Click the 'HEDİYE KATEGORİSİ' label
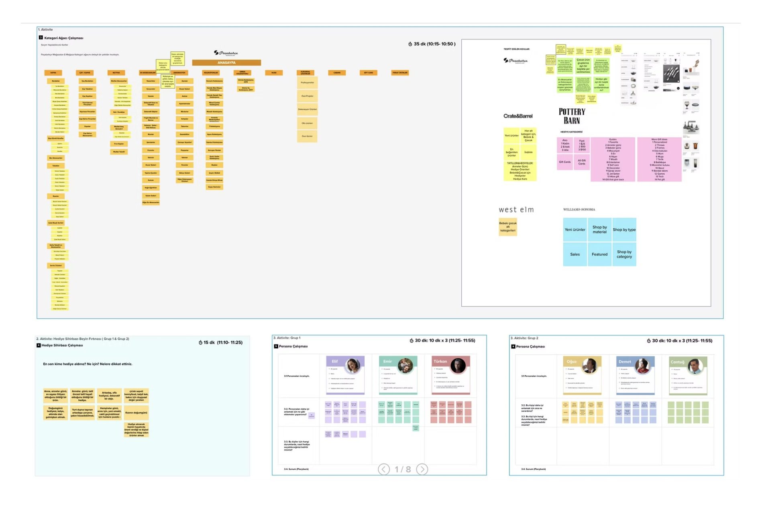 pyautogui.click(x=571, y=132)
